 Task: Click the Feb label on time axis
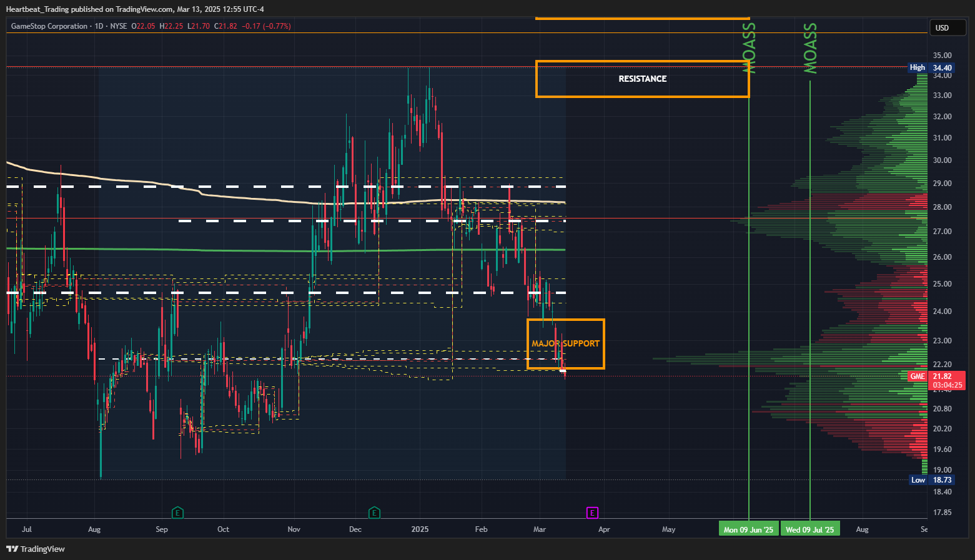point(481,529)
